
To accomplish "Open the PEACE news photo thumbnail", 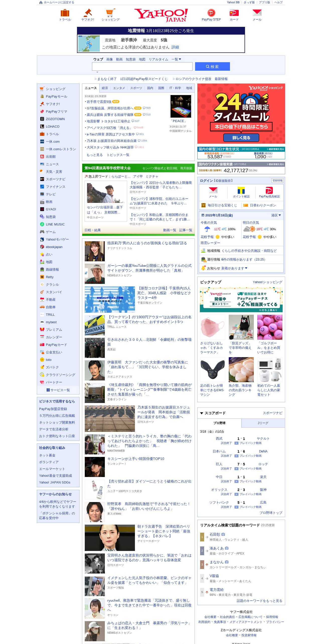I will 181,106.
